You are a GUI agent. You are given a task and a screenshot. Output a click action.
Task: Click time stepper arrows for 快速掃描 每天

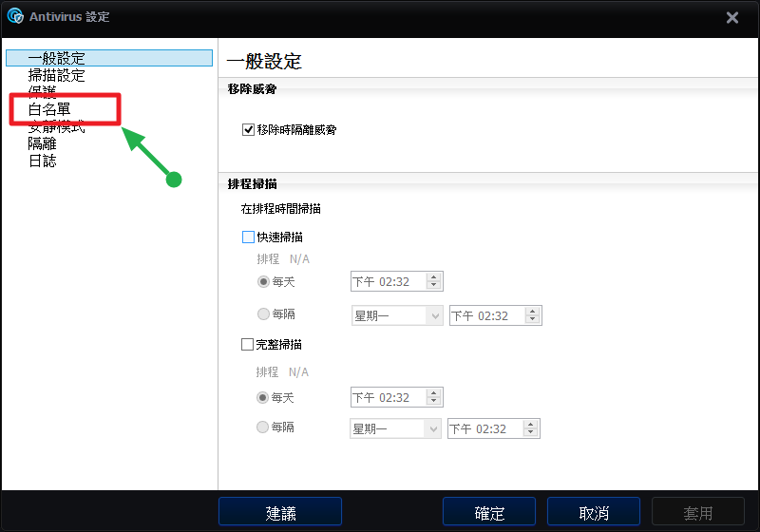tap(434, 281)
